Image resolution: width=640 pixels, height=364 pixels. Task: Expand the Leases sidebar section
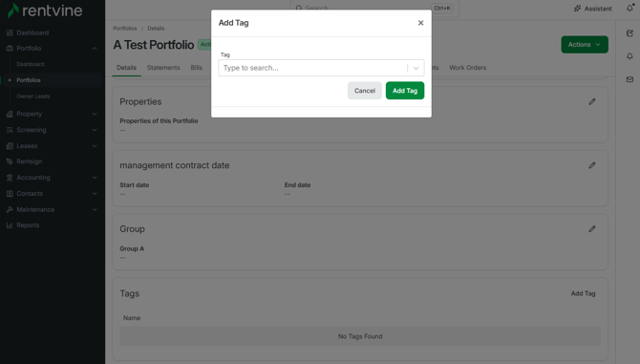[95, 145]
